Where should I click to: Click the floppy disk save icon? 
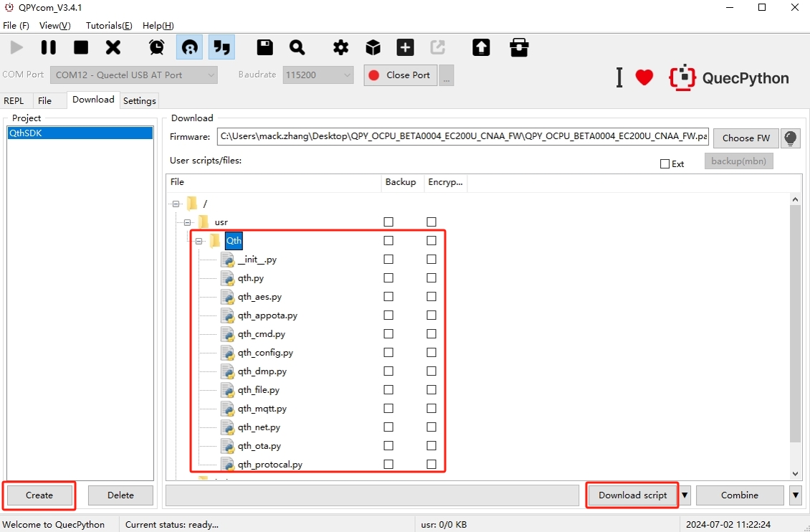tap(265, 47)
